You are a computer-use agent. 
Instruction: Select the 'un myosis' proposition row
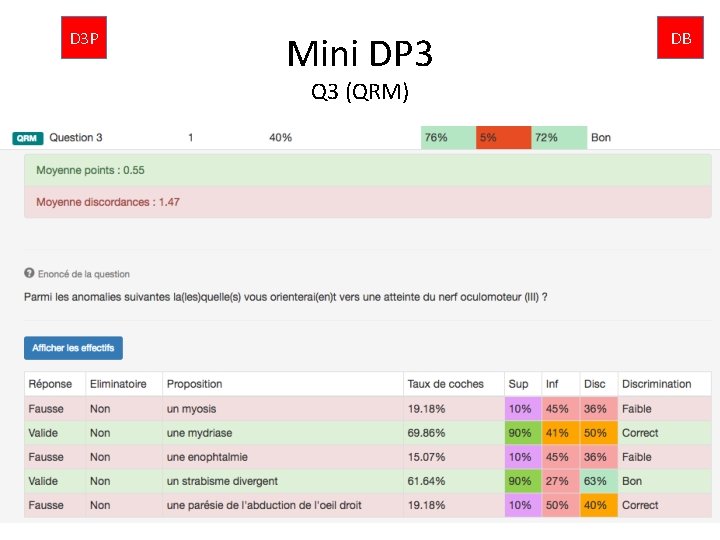[368, 409]
